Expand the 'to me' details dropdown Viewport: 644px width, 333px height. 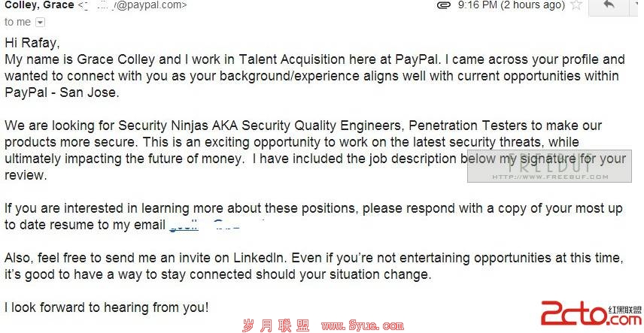(x=40, y=23)
